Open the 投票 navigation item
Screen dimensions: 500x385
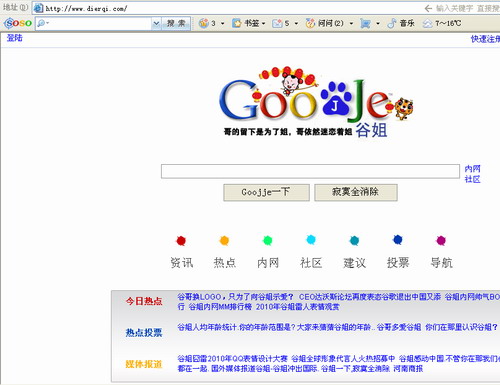(398, 263)
